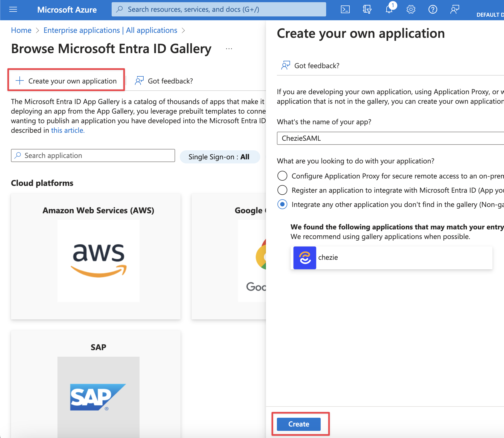
Task: Select Integrate any other application option
Action: [282, 204]
